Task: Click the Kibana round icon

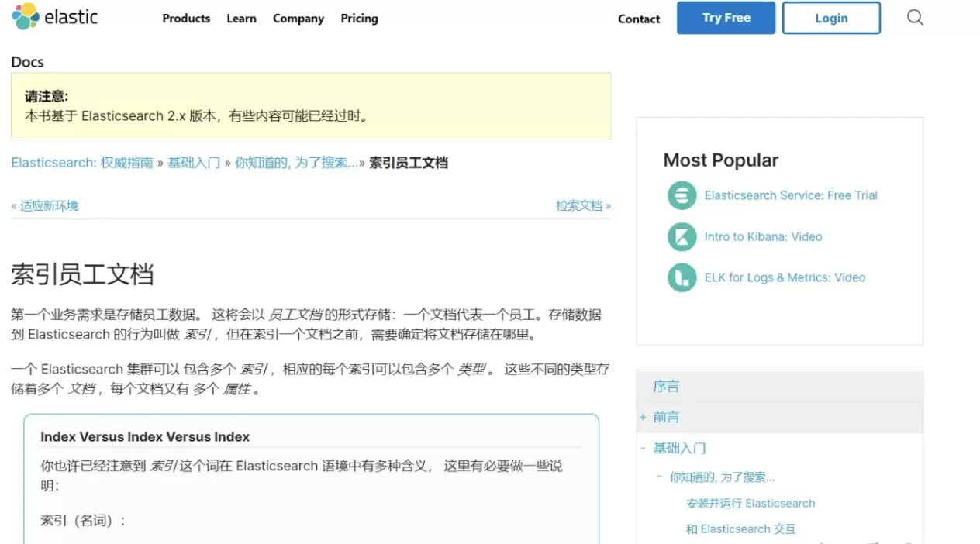Action: 682,236
